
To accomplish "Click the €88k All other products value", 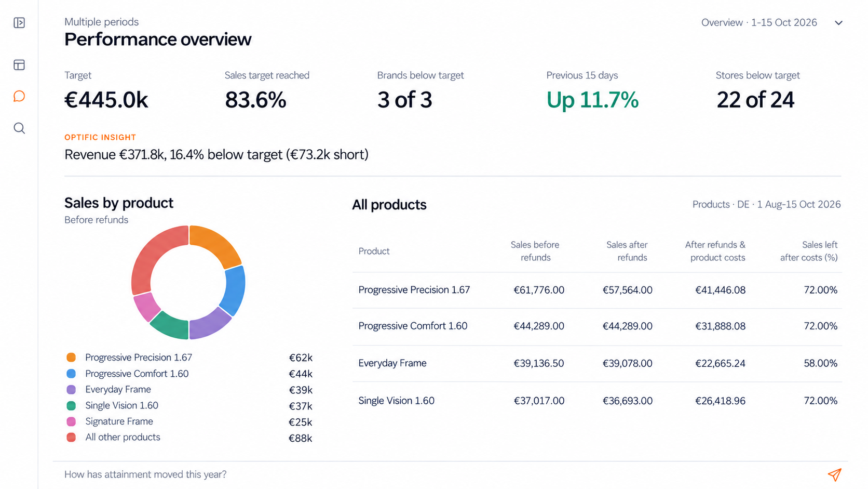I will pos(300,438).
